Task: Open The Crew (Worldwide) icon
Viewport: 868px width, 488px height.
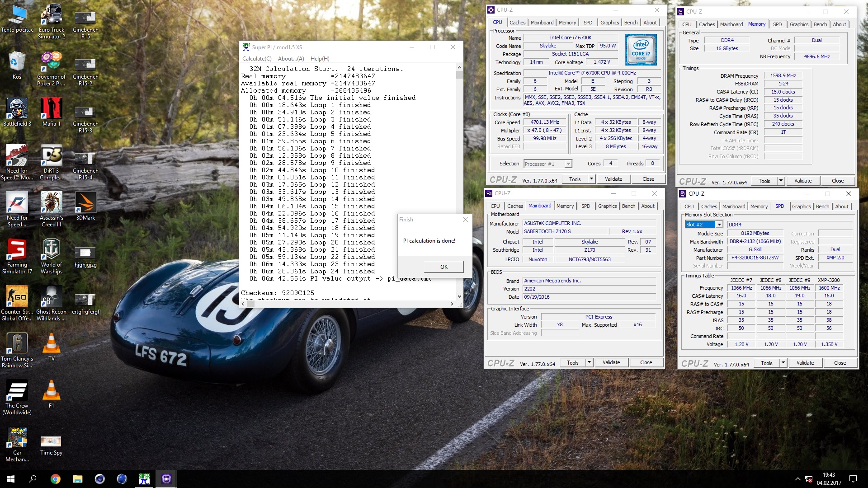Action: click(x=17, y=397)
